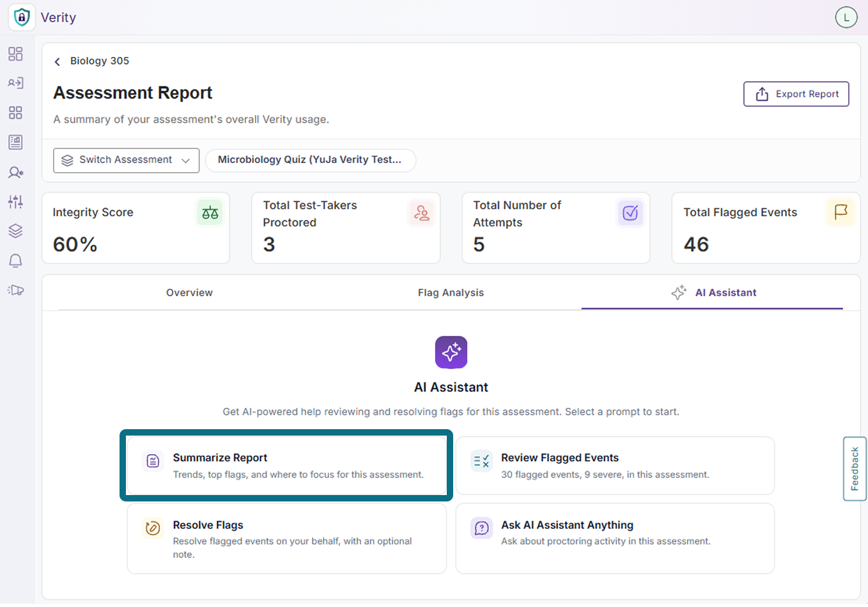This screenshot has width=868, height=607.
Task: Choose the Summarize Report prompt
Action: click(286, 466)
